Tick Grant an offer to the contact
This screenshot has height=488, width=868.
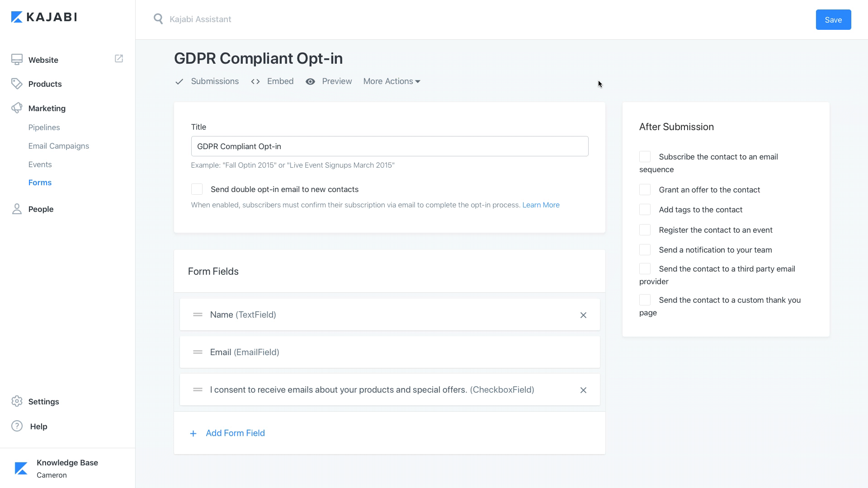coord(645,190)
